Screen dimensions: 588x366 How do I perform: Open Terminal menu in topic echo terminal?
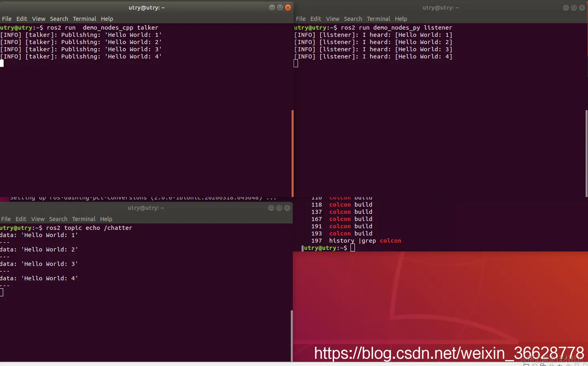pos(84,219)
